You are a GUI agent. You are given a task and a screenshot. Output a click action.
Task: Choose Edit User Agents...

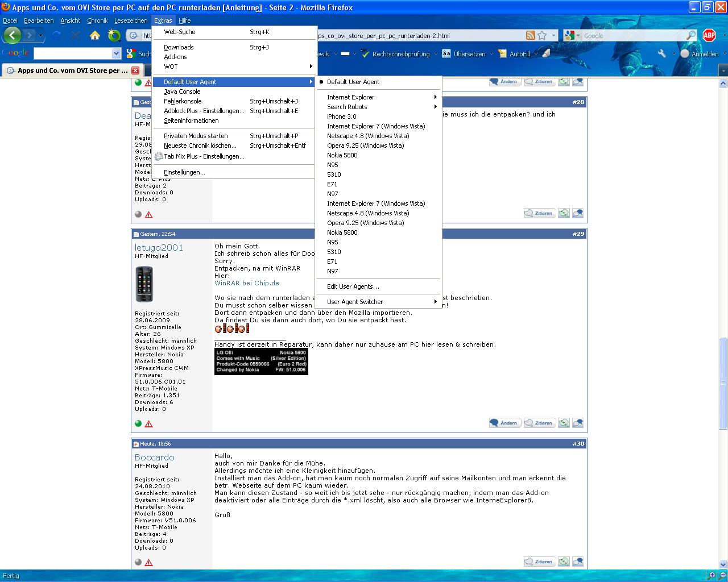(378, 286)
